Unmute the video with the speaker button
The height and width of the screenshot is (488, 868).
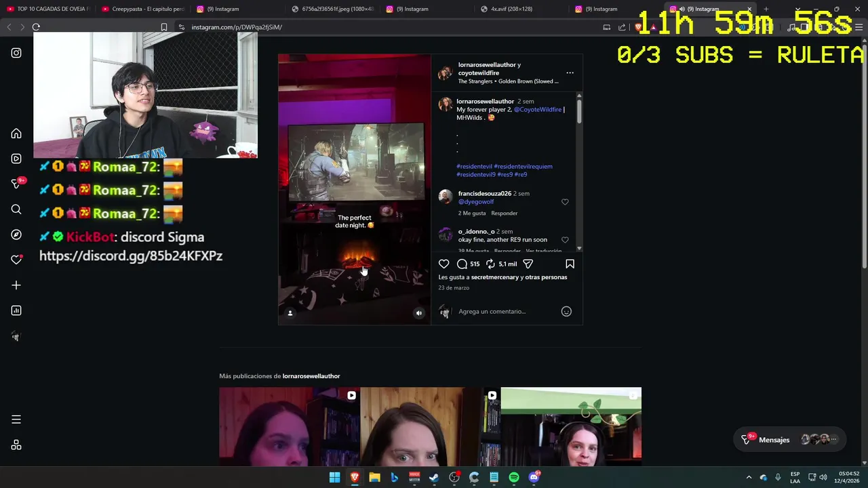[x=418, y=313]
